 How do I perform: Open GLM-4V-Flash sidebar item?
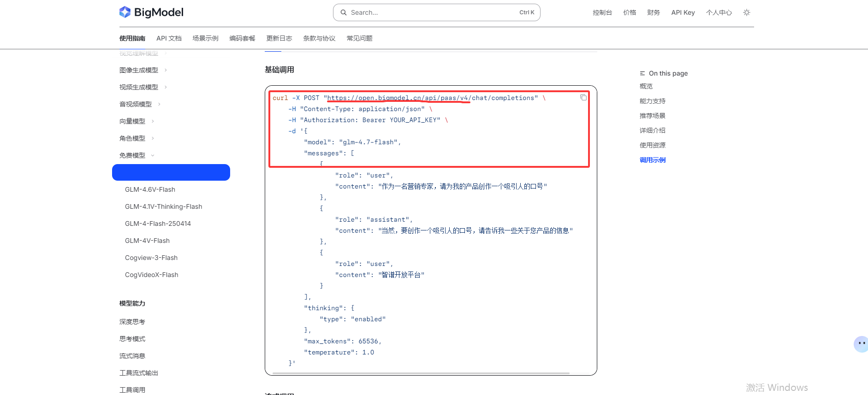click(x=147, y=241)
